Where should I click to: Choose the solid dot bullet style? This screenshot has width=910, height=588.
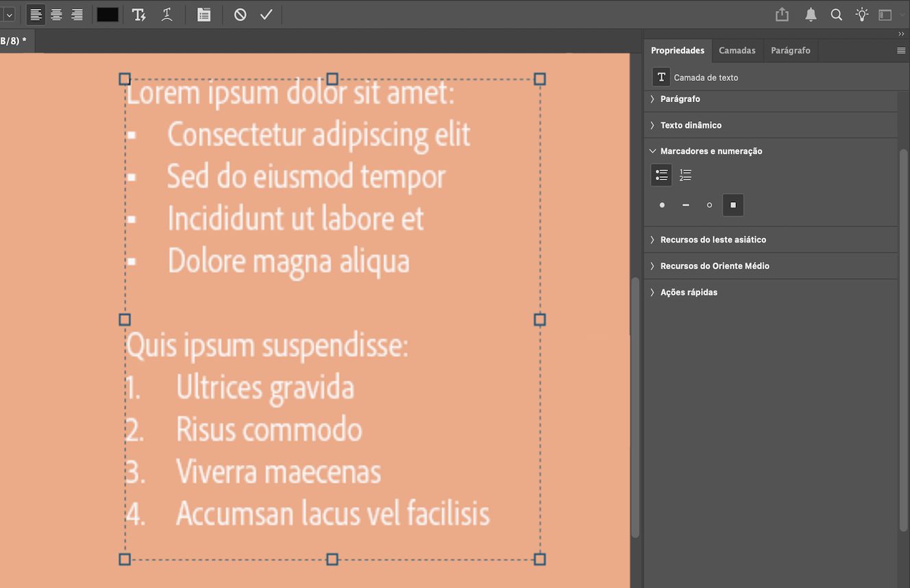pyautogui.click(x=662, y=205)
